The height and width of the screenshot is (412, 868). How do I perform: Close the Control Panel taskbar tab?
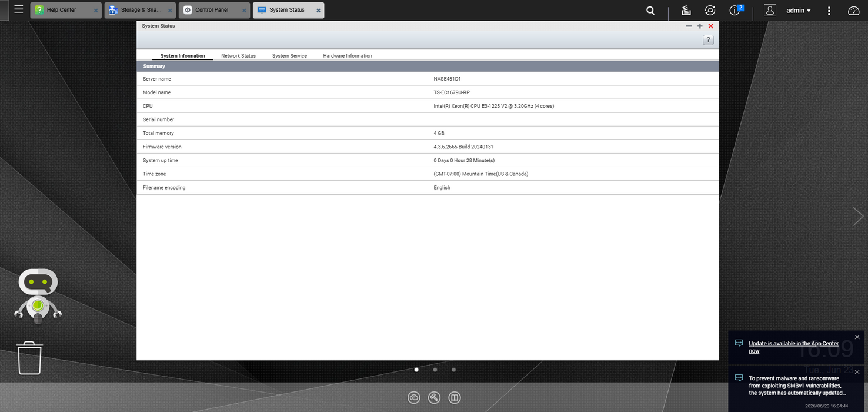pos(245,11)
